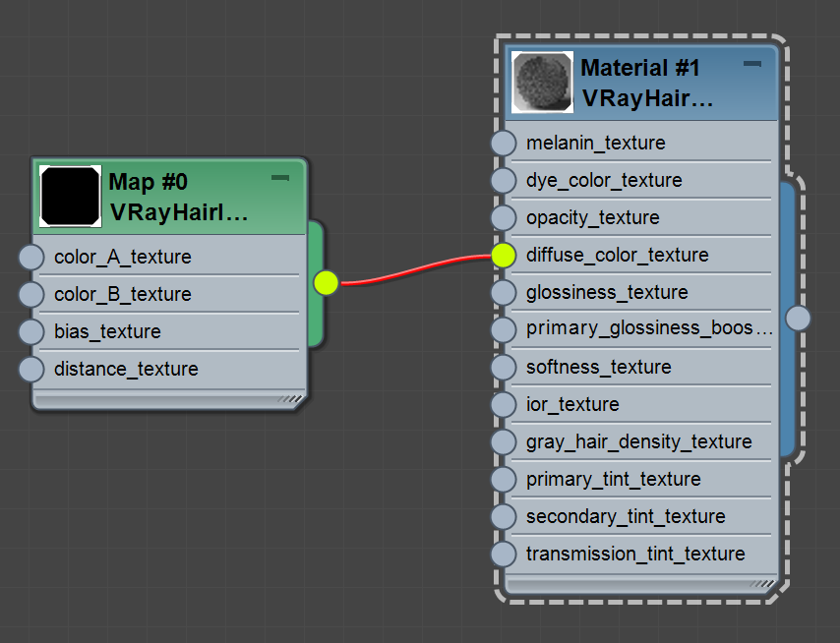
Task: Click the black preview swatch of Map #0
Action: coord(69,194)
